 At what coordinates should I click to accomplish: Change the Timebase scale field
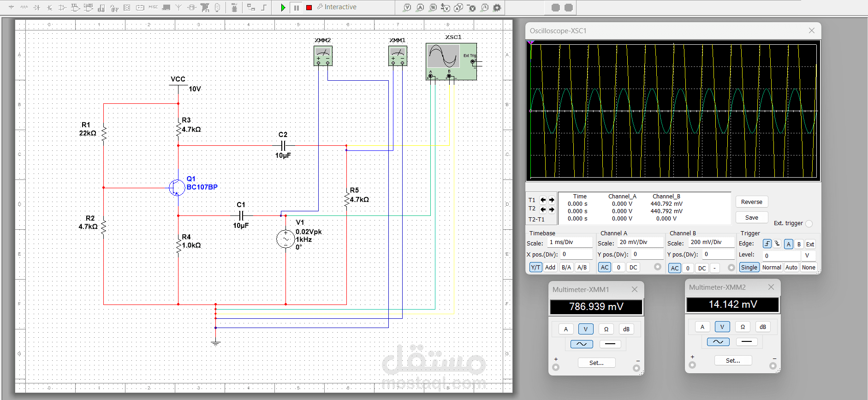570,242
